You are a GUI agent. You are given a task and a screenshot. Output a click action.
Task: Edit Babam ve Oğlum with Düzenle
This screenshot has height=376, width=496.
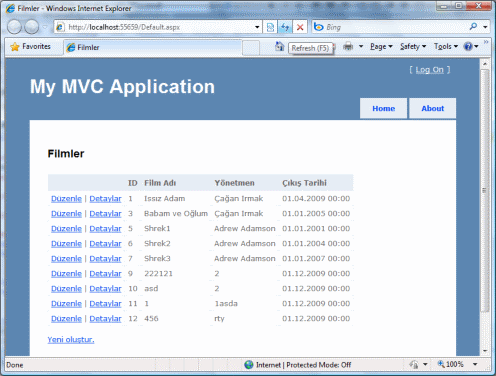tap(66, 214)
